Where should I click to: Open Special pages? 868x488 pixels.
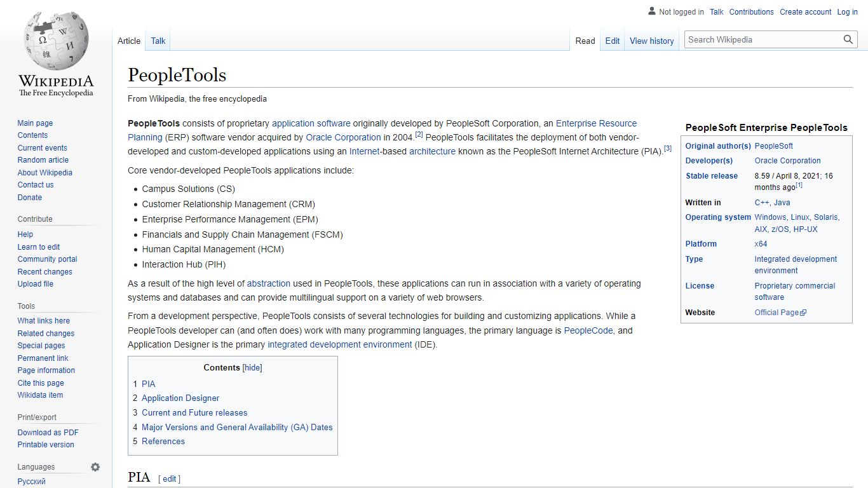pos(41,346)
